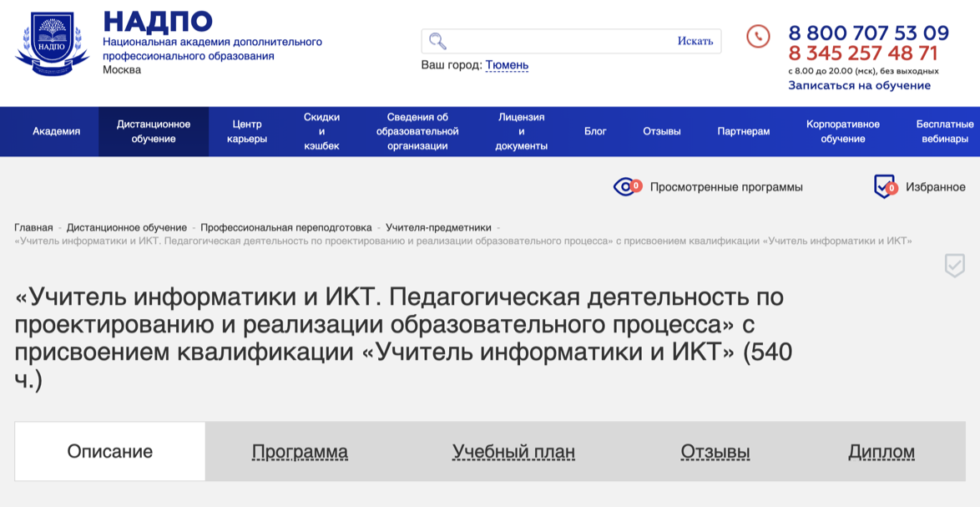Click the grey bookmark icon beside the title

[x=954, y=265]
